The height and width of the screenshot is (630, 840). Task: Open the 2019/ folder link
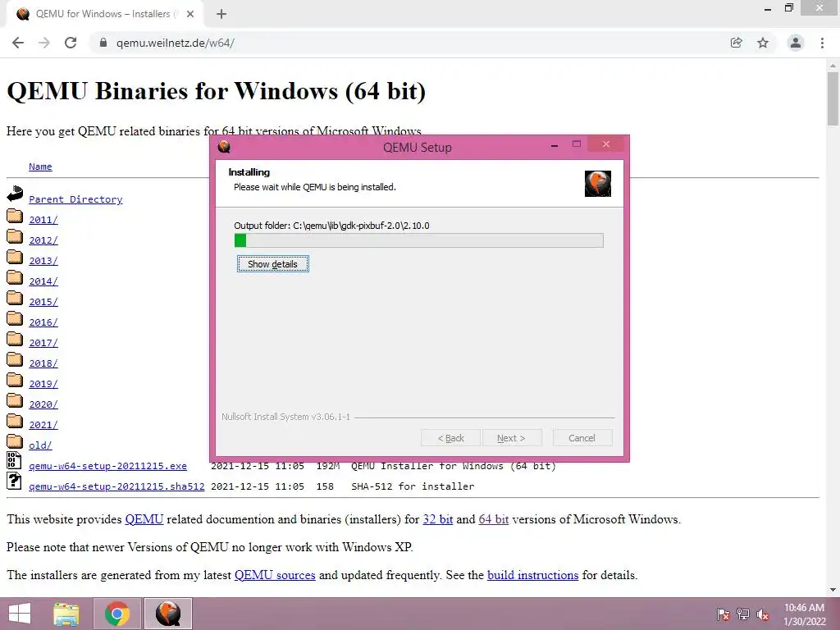[x=43, y=384]
